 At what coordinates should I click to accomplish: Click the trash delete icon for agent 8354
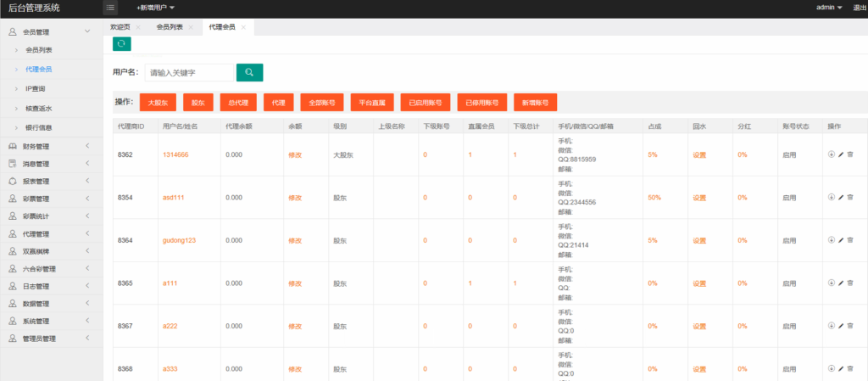tap(850, 198)
